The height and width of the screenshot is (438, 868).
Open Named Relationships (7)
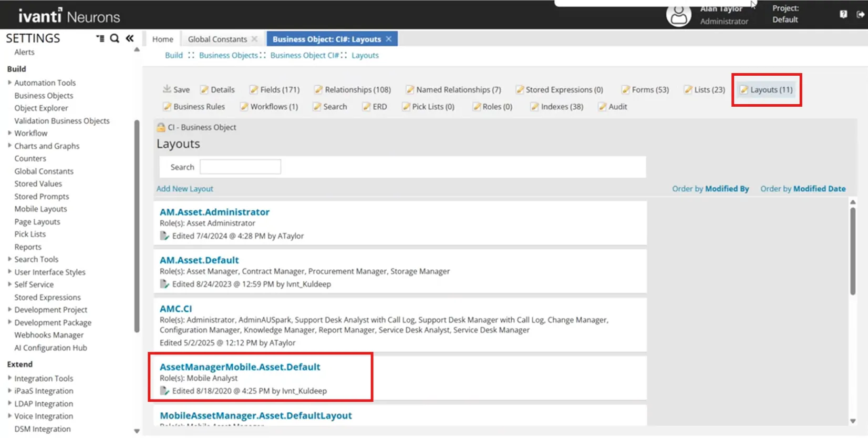(x=453, y=89)
